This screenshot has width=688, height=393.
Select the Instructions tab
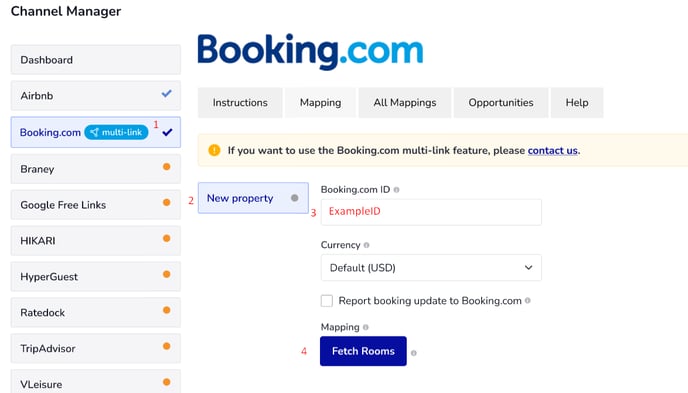tap(240, 103)
